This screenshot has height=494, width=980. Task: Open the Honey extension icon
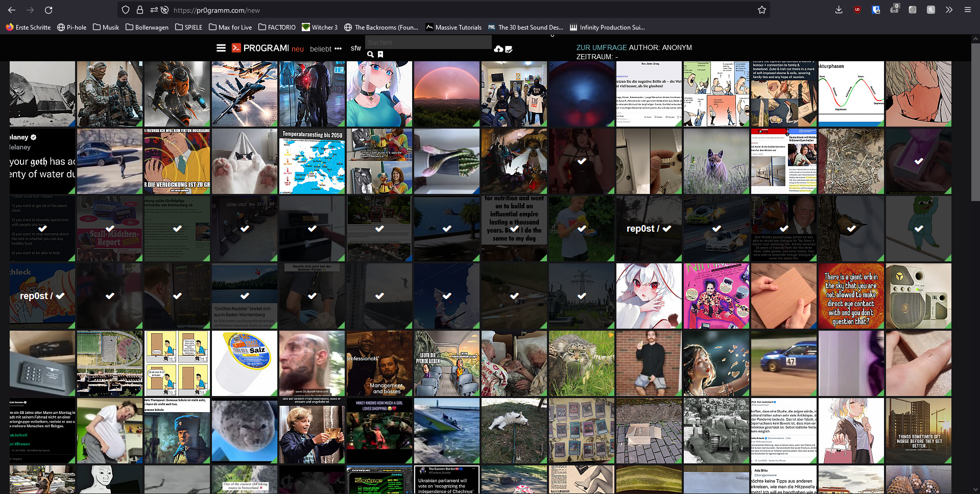coord(931,10)
